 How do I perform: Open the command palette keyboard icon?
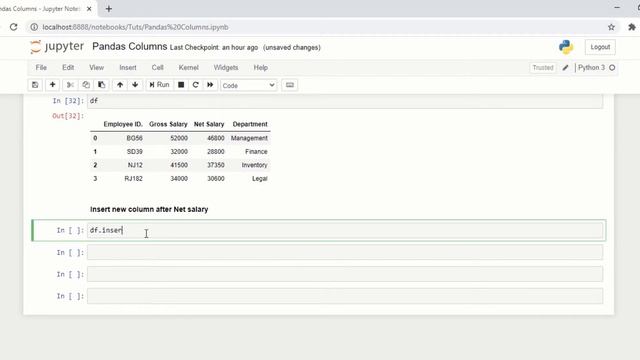click(x=289, y=85)
